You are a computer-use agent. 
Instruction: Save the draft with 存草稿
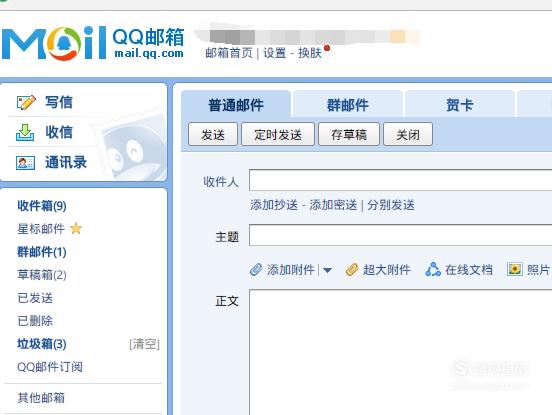(349, 134)
